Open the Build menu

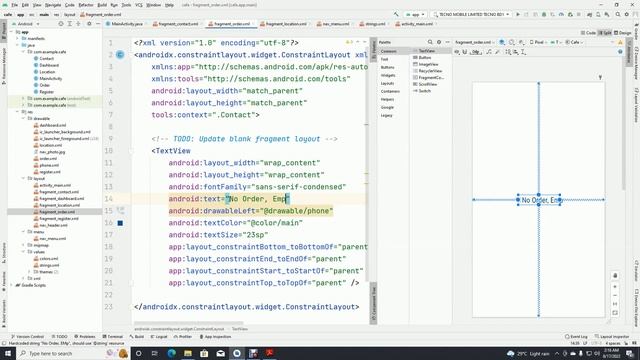click(x=102, y=5)
